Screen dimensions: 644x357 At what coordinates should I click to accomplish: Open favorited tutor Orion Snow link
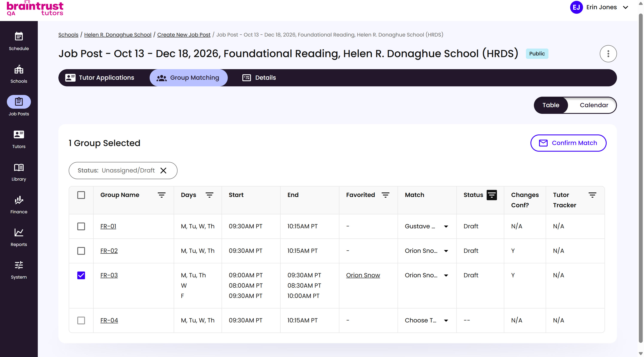363,275
